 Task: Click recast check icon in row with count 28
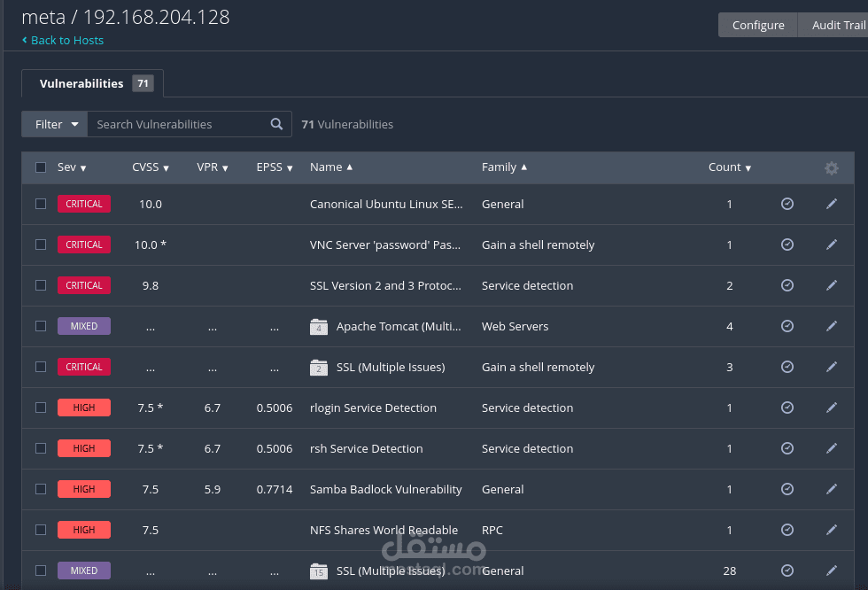787,571
